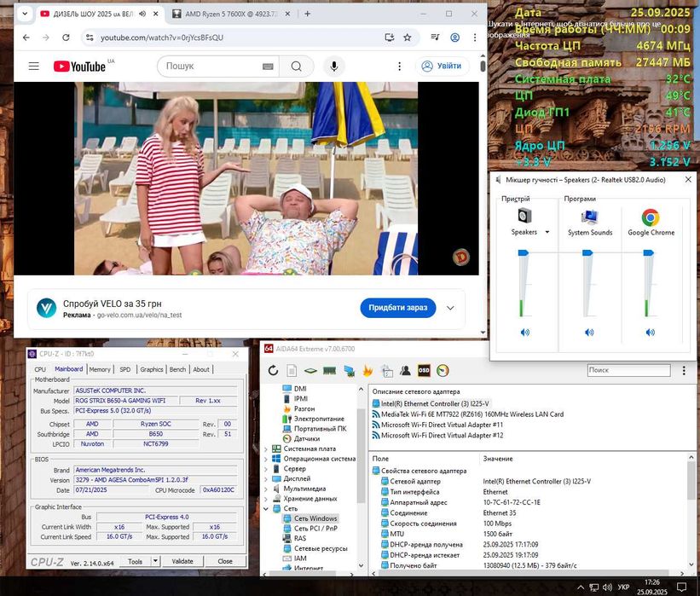Screen dimensions: 700x596
Task: Switch to CPU-Z Bench tab
Action: point(177,370)
